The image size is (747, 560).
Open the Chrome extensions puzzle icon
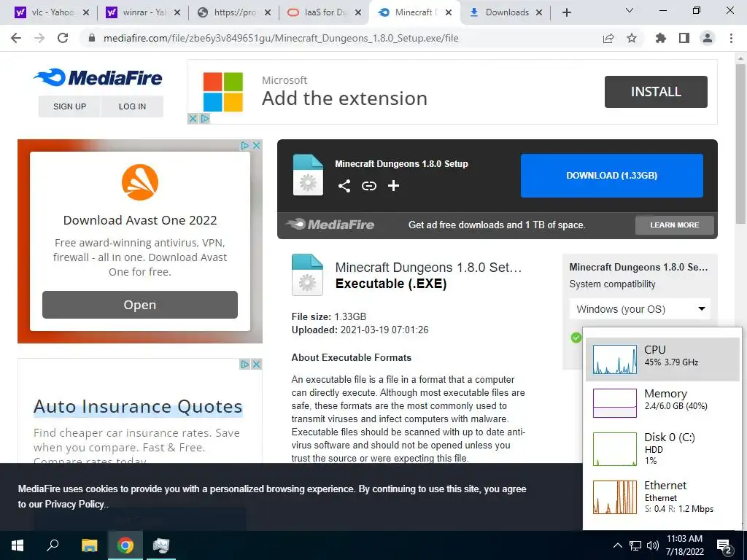660,38
